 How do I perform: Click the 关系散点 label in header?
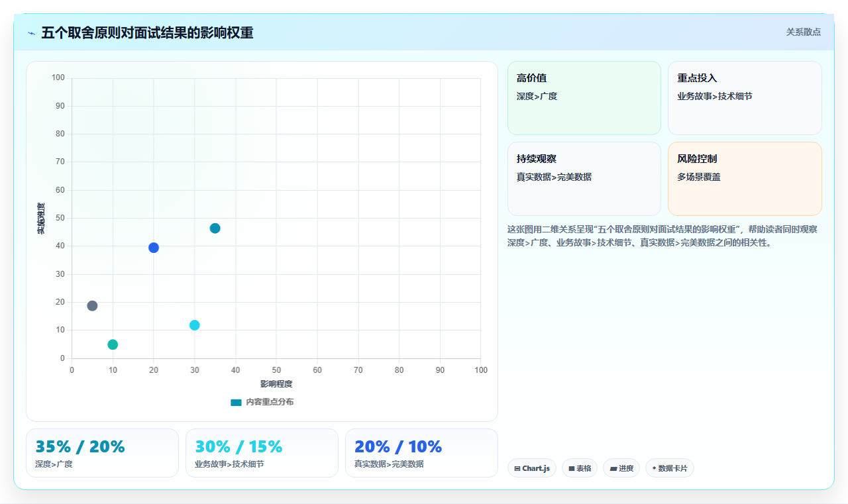(x=804, y=32)
